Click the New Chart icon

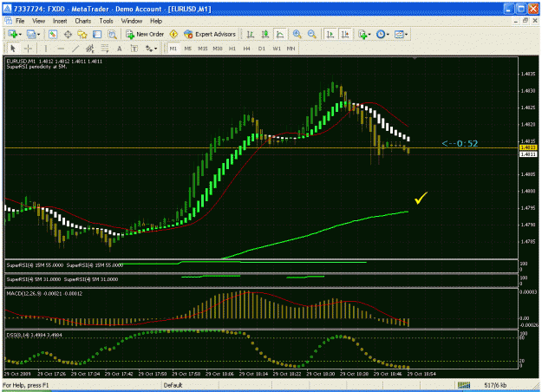point(13,34)
